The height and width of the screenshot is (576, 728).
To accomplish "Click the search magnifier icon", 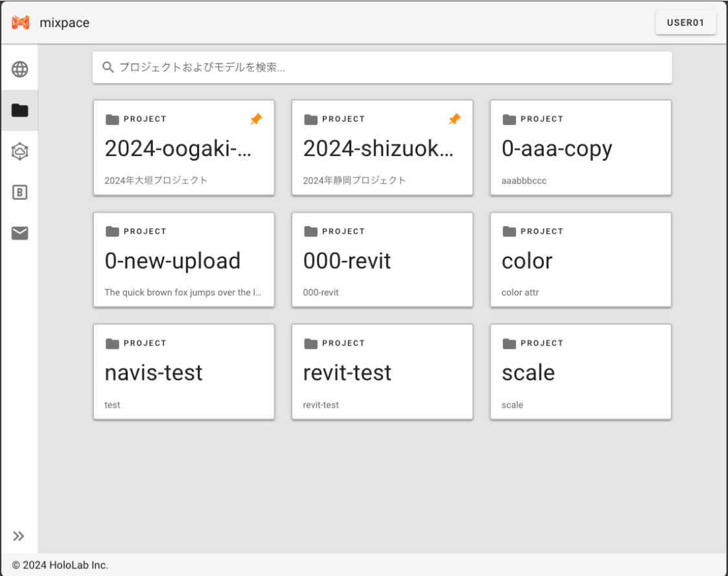I will tap(108, 67).
